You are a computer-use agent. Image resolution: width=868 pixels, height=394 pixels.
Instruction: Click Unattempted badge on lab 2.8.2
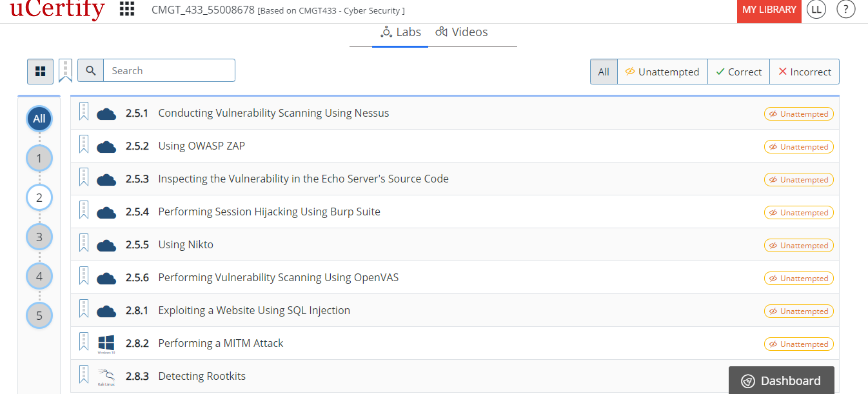click(x=799, y=344)
